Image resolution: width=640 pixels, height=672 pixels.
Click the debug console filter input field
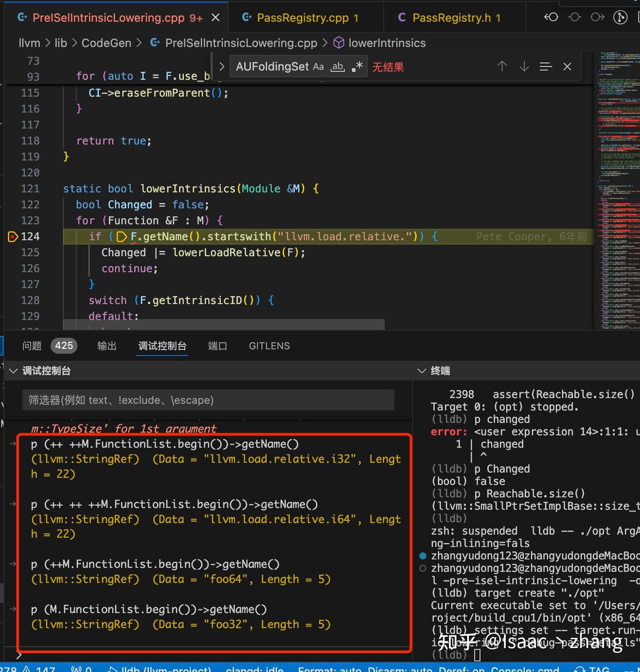(208, 400)
